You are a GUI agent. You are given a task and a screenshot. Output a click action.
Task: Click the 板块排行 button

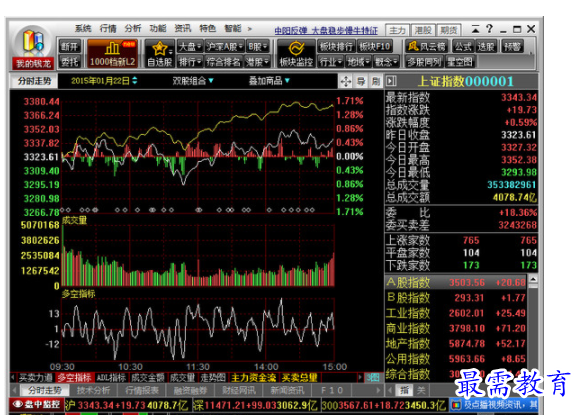(x=336, y=47)
